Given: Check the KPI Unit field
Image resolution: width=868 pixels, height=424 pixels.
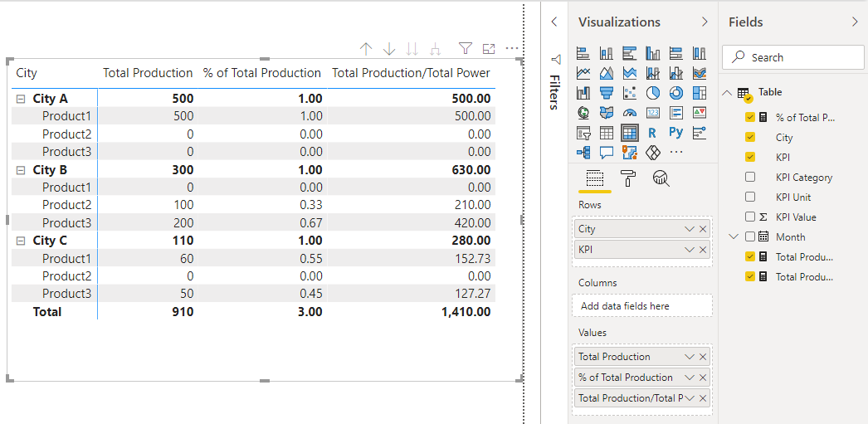Looking at the screenshot, I should click(x=750, y=197).
